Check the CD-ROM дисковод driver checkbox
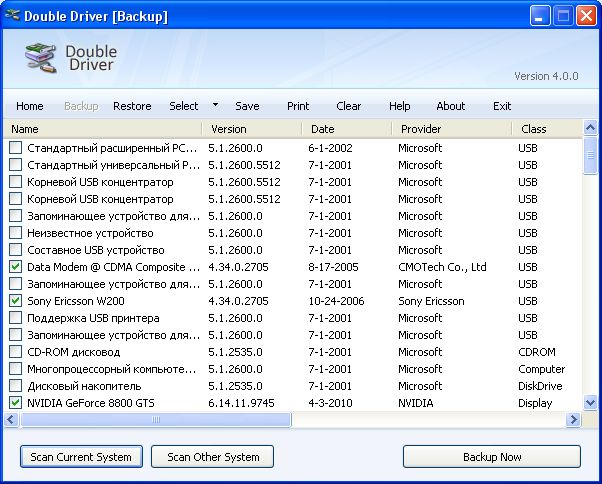The image size is (602, 484). pyautogui.click(x=15, y=352)
